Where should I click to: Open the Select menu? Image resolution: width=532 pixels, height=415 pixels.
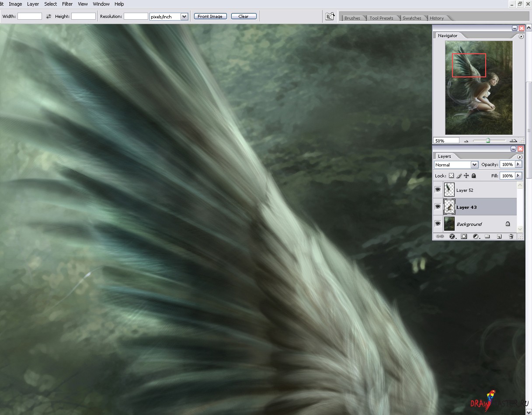click(50, 4)
